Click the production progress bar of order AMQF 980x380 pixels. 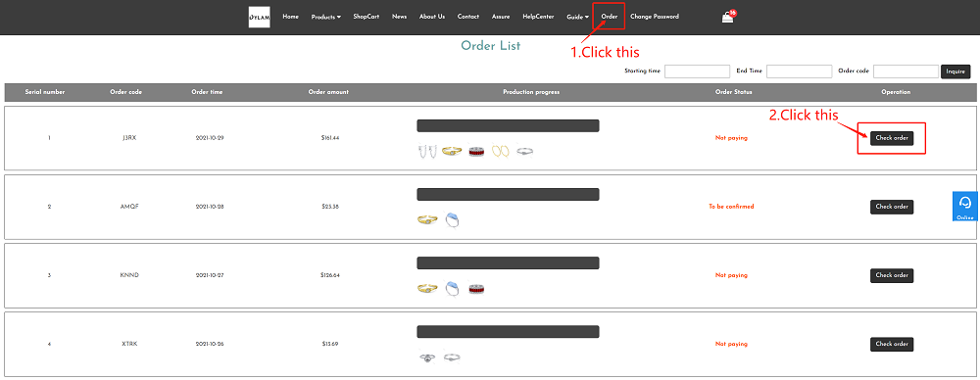[x=508, y=194]
